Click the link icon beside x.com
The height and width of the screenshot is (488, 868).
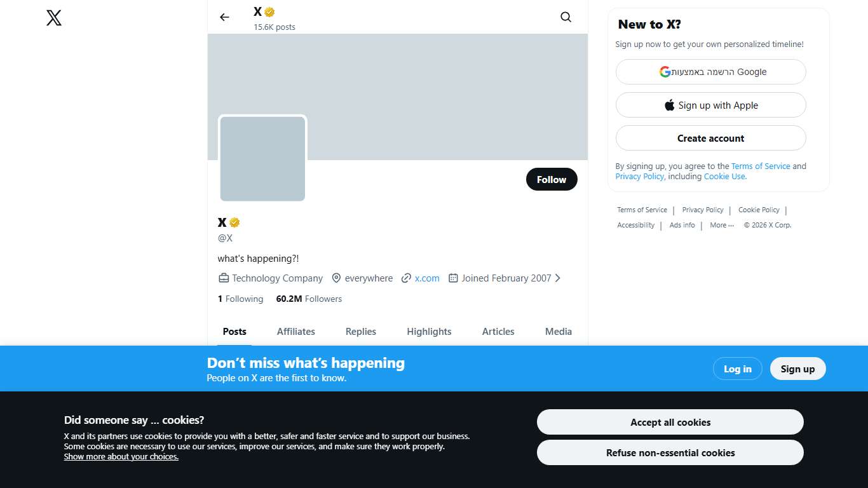tap(406, 278)
